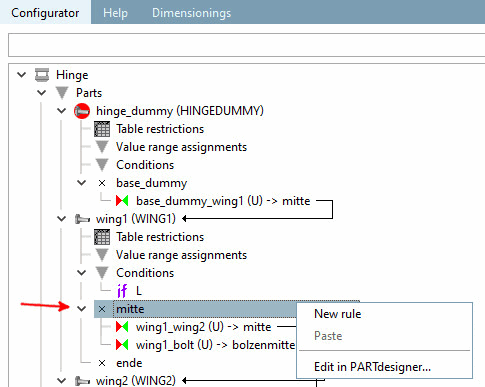Click the wing1_wing2 rule bowtie icon
This screenshot has width=485, height=387.
click(x=122, y=327)
